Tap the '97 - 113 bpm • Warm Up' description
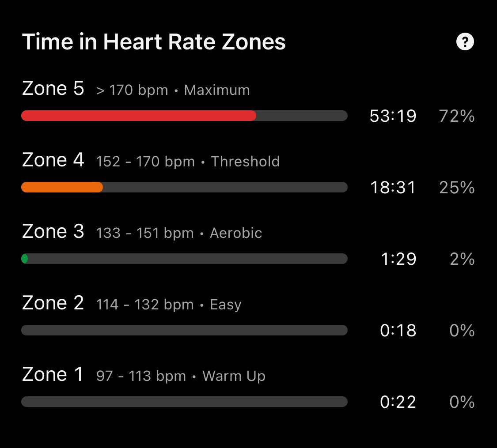 tap(181, 376)
